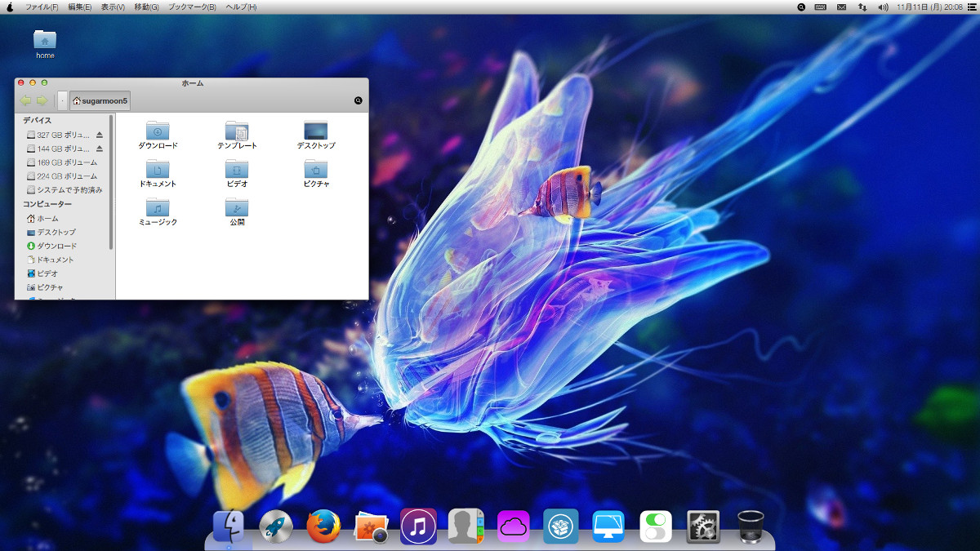The width and height of the screenshot is (980, 551).
Task: Click the keyboard input indicator in the panel
Action: click(820, 7)
